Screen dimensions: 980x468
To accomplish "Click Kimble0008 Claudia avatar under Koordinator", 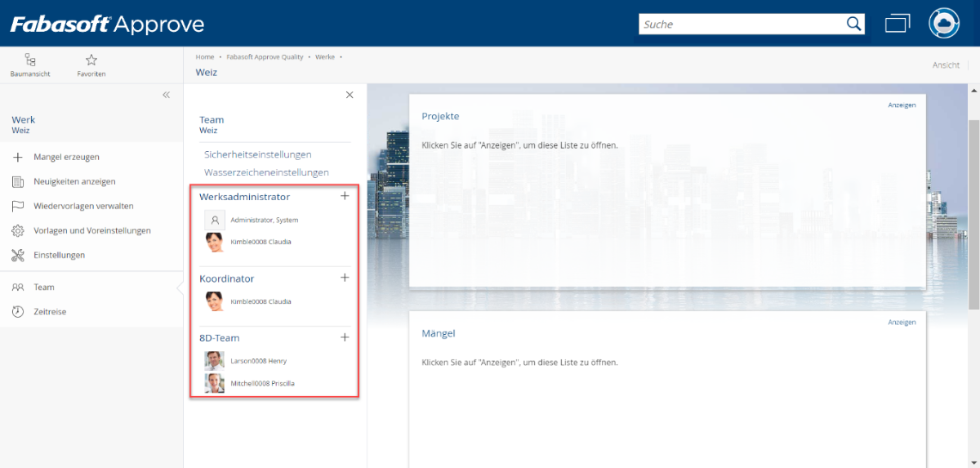I will click(x=214, y=301).
